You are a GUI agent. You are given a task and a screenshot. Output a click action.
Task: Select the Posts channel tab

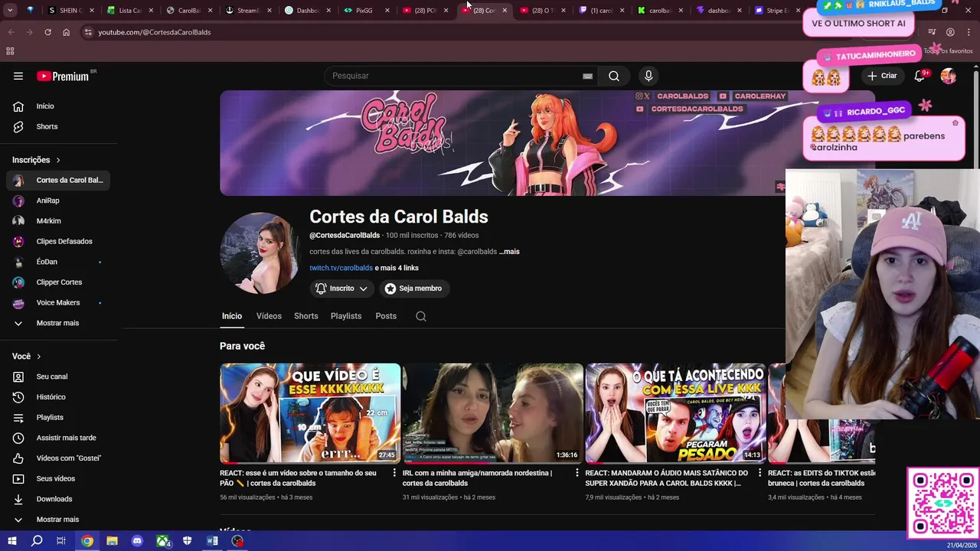(386, 316)
